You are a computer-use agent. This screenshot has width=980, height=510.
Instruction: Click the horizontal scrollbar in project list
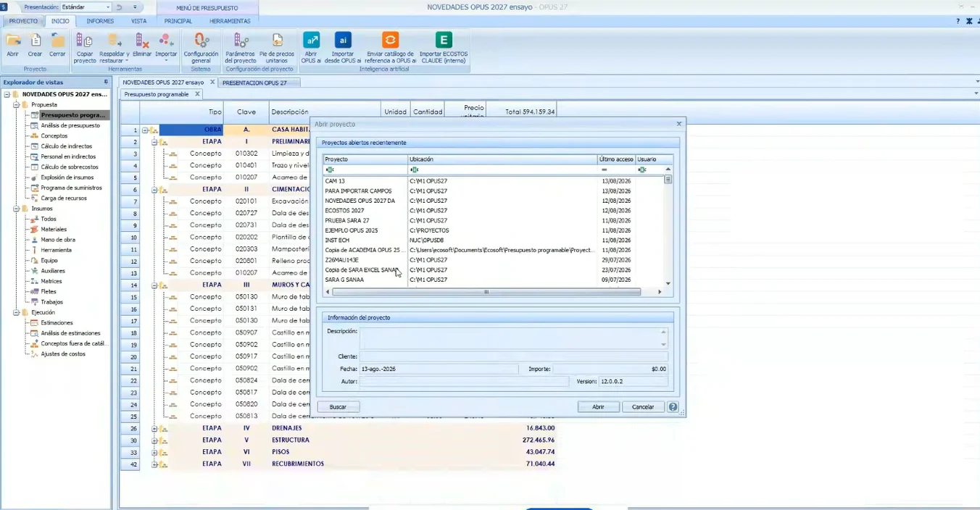486,292
